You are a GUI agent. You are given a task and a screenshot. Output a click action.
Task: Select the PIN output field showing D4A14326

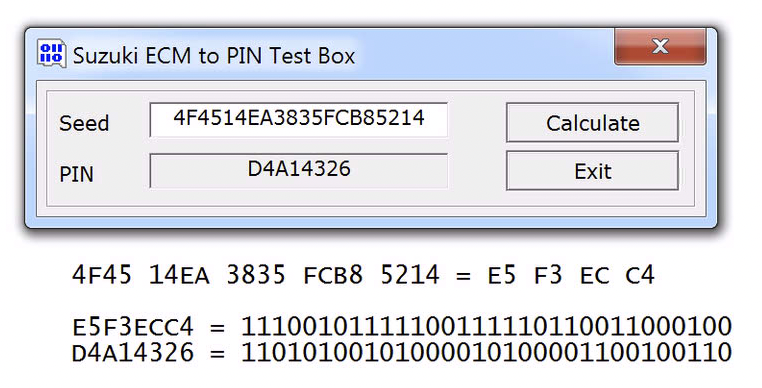298,170
